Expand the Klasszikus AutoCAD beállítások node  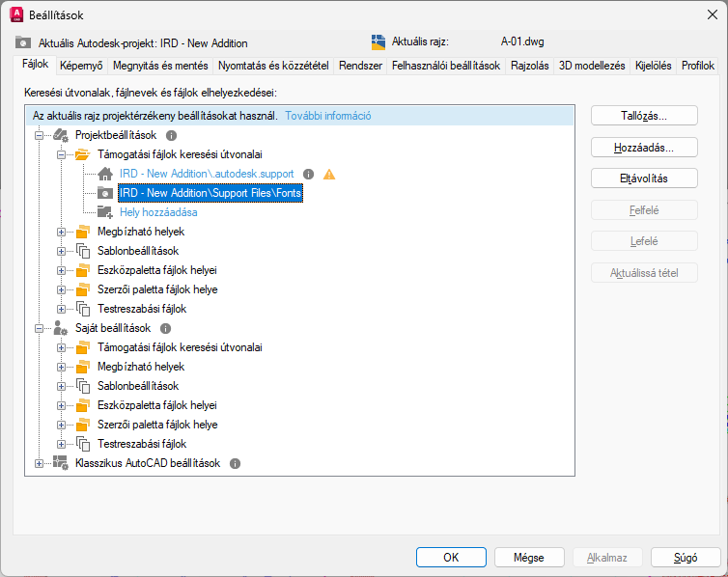tap(39, 463)
